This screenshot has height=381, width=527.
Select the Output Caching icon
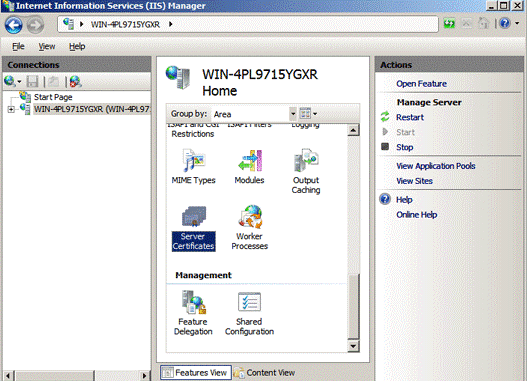pyautogui.click(x=306, y=171)
